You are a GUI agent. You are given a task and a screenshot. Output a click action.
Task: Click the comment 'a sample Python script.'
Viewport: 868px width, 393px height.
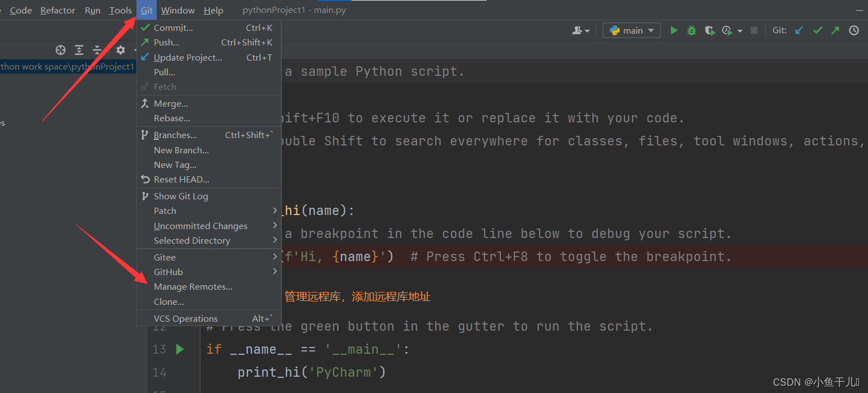point(375,71)
